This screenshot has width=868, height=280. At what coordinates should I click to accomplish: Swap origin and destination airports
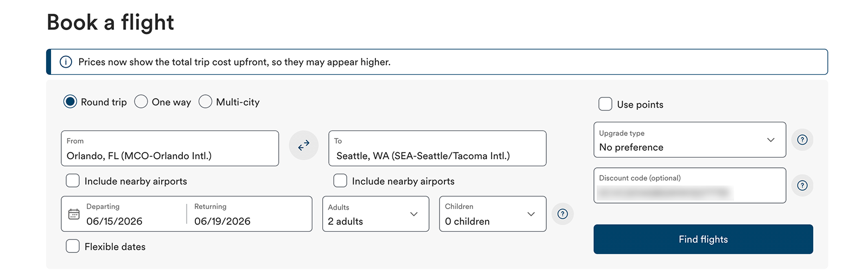pyautogui.click(x=304, y=145)
